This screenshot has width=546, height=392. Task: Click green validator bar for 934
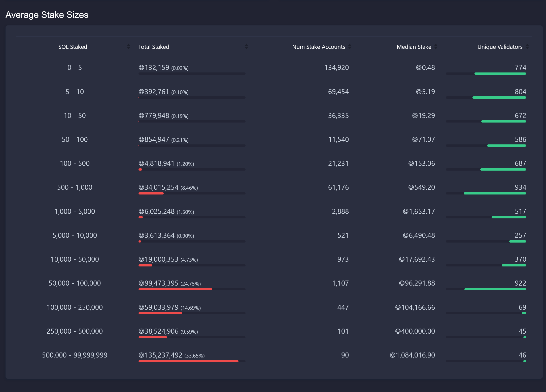pyautogui.click(x=495, y=193)
